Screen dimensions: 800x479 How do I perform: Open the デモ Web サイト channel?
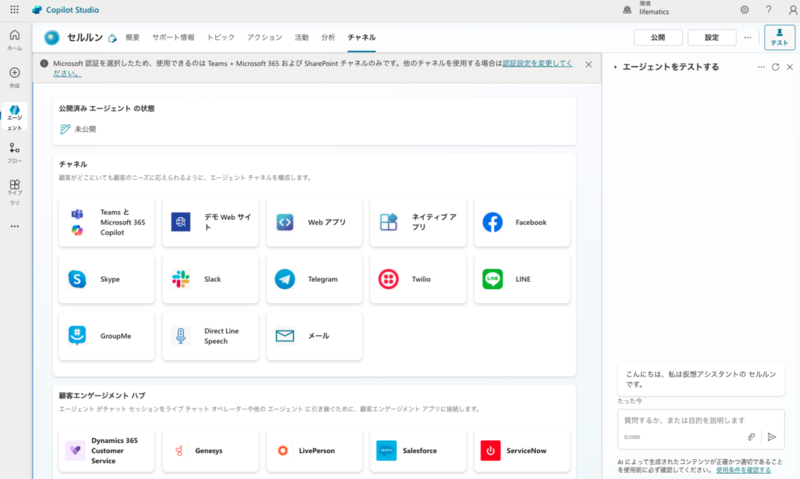coord(210,222)
